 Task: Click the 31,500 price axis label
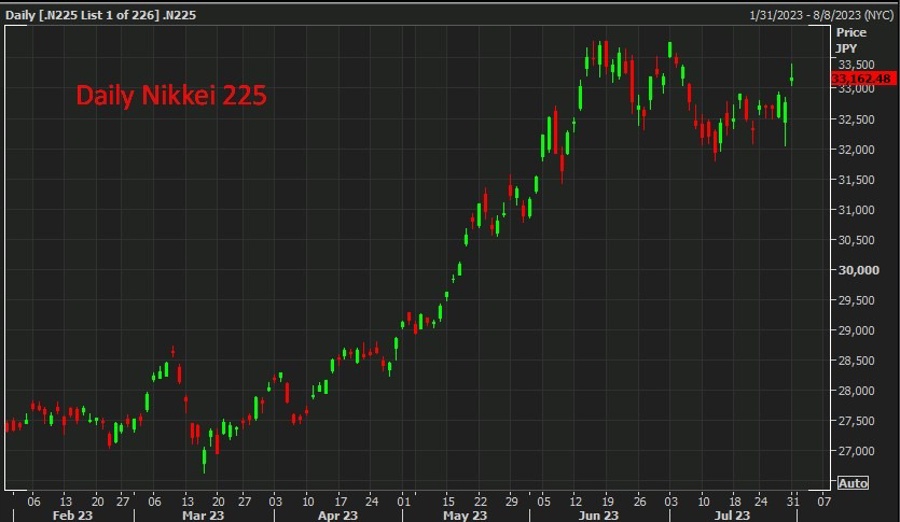(x=856, y=180)
